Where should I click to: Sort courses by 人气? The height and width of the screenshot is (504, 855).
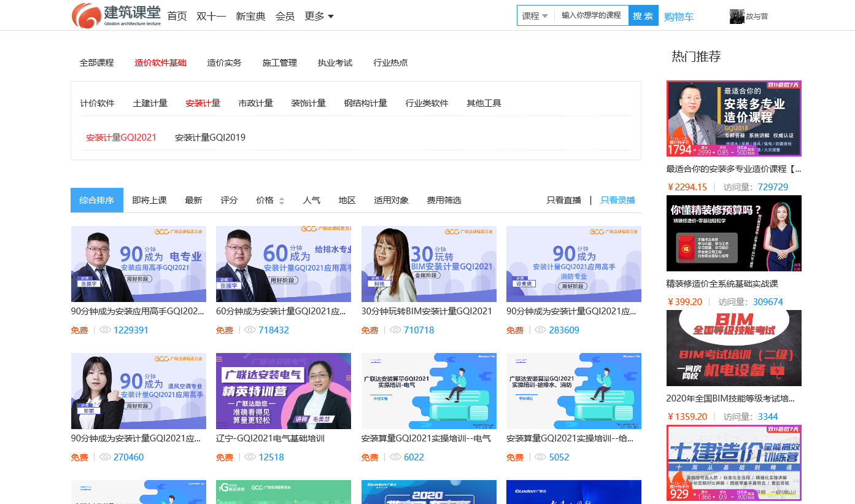tap(311, 200)
